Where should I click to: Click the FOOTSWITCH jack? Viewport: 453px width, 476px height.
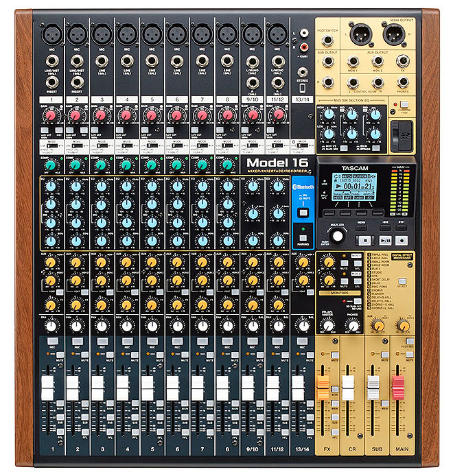pos(327,40)
